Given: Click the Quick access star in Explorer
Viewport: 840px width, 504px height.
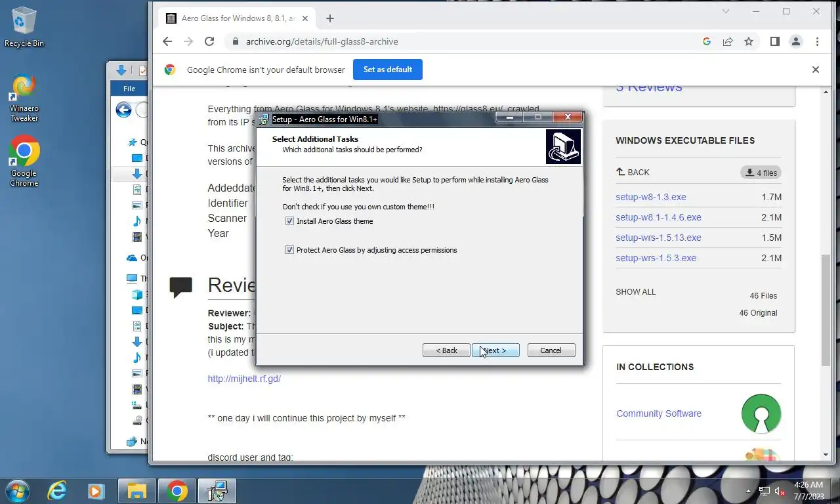Looking at the screenshot, I should click(x=134, y=142).
